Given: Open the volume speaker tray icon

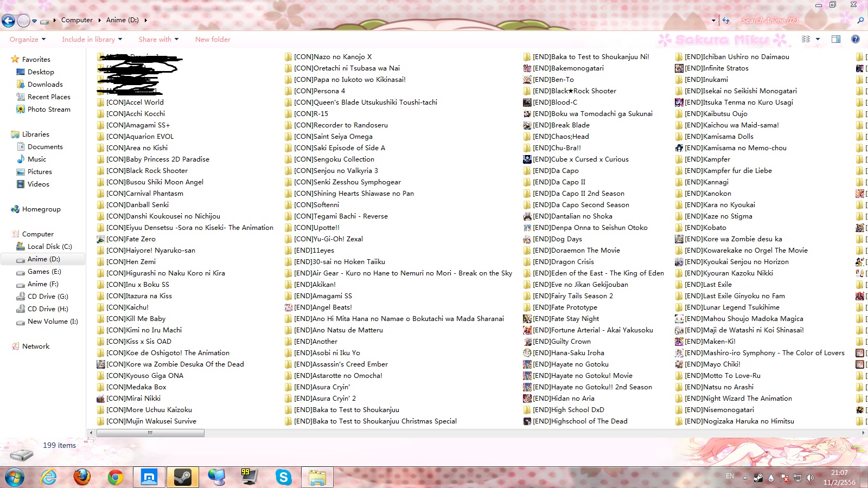Looking at the screenshot, I should pyautogui.click(x=810, y=478).
